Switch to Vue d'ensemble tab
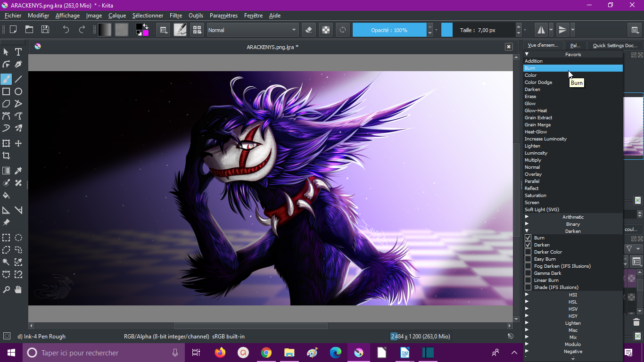Screen dimensions: 644x362 543,45
